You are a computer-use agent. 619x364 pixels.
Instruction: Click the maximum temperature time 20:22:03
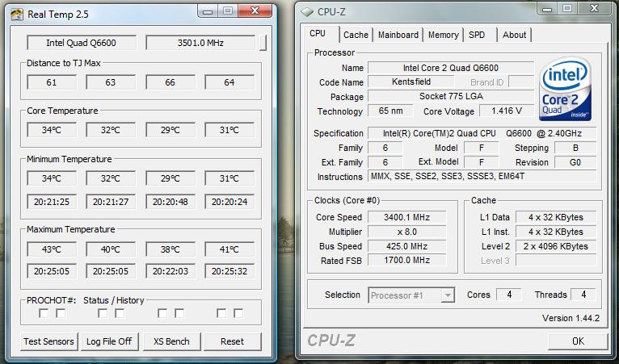pyautogui.click(x=171, y=271)
